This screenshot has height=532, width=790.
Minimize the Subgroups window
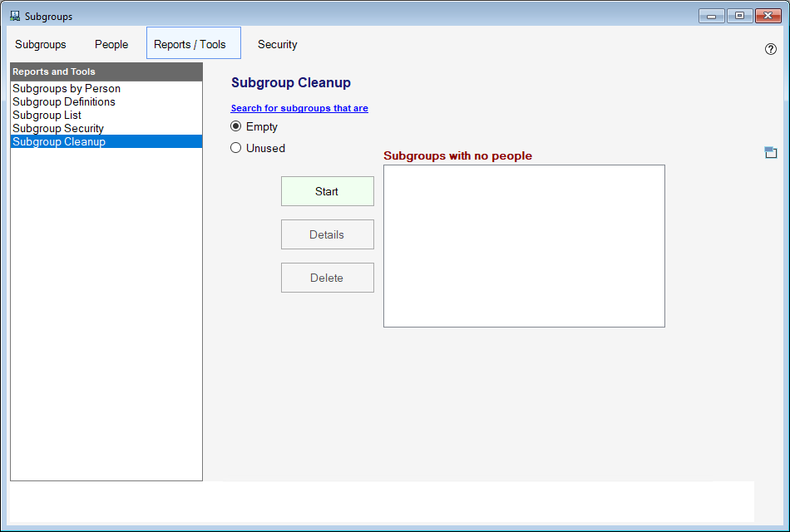711,16
